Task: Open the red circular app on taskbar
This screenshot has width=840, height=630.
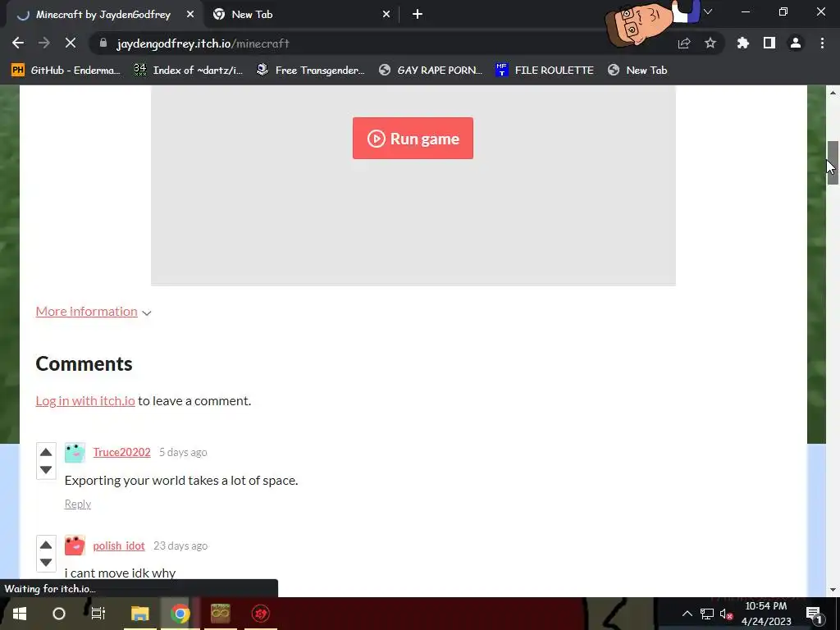Action: click(261, 614)
